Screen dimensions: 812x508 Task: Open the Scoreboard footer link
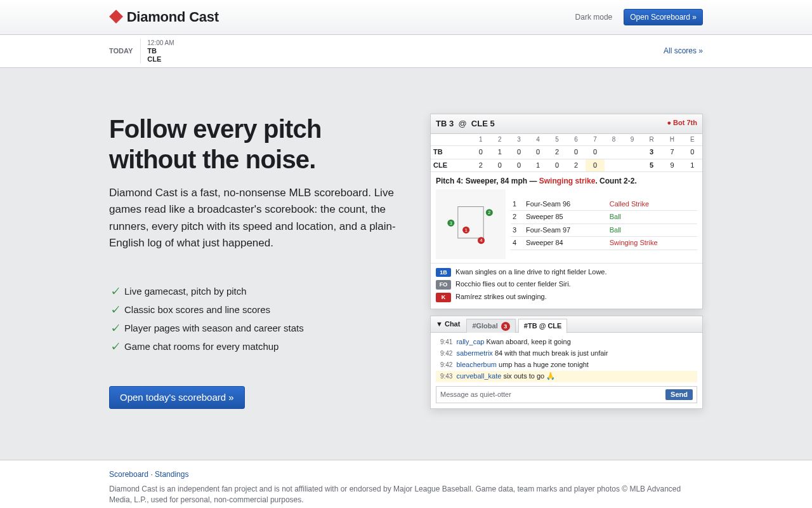pyautogui.click(x=129, y=474)
